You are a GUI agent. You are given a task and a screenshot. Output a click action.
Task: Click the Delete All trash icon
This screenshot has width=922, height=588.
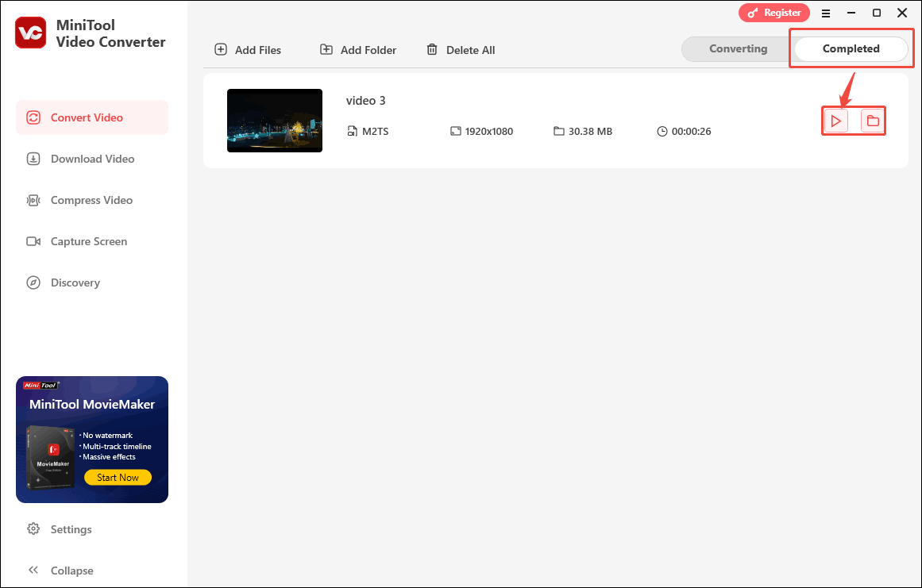click(432, 49)
